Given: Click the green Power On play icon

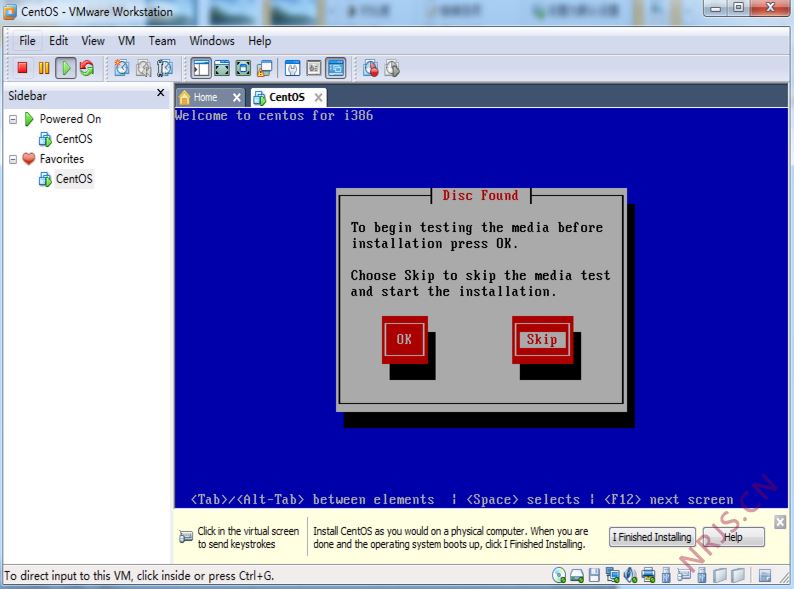Looking at the screenshot, I should pyautogui.click(x=66, y=68).
